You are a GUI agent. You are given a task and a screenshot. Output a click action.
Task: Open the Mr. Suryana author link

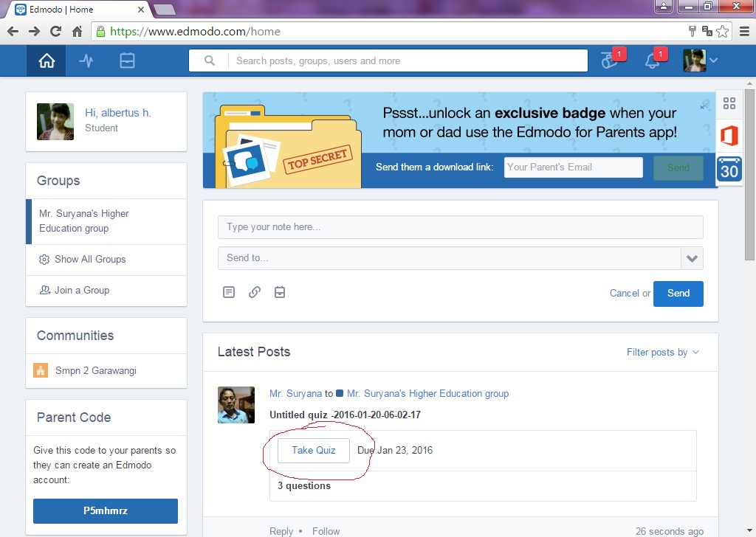295,393
